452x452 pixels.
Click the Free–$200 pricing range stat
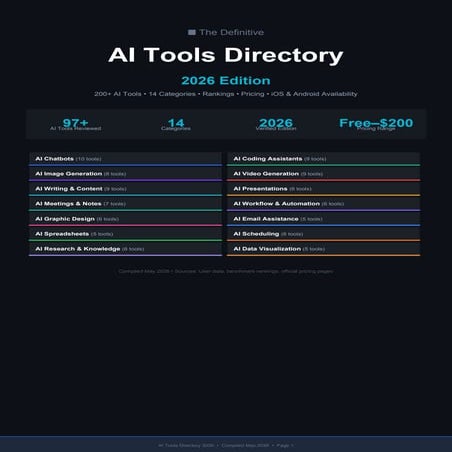click(x=376, y=124)
